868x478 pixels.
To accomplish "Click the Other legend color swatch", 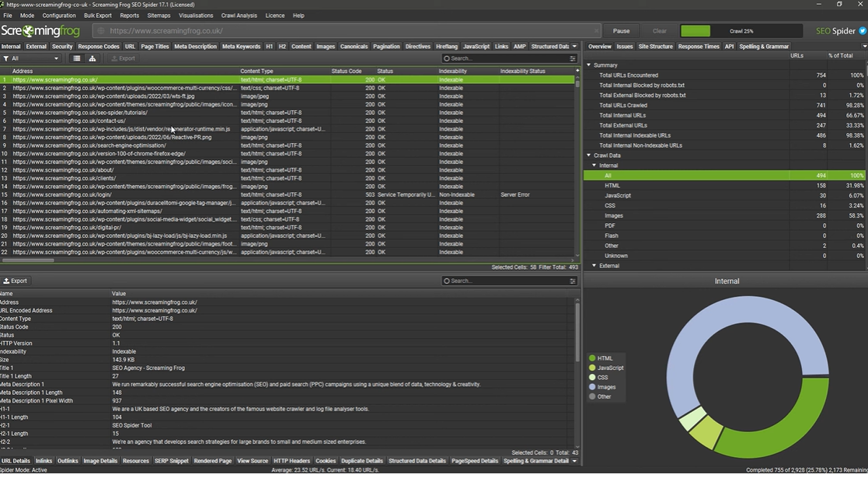I will click(x=592, y=396).
